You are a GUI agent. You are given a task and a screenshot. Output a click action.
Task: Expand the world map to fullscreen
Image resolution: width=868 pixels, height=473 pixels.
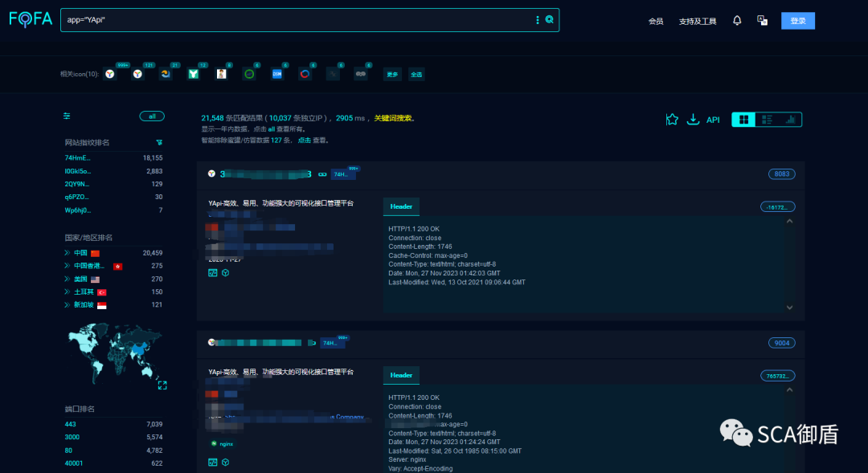tap(162, 385)
